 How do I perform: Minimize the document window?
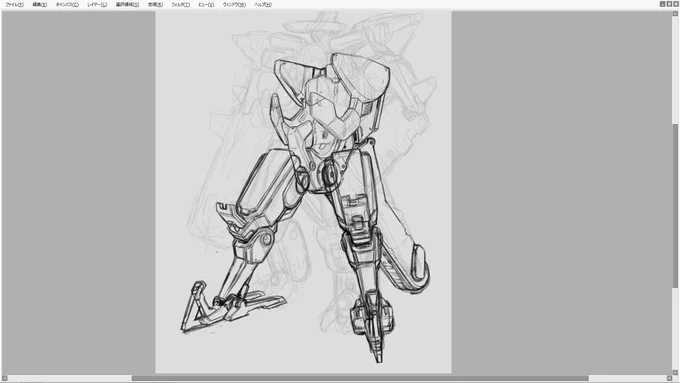(662, 4)
